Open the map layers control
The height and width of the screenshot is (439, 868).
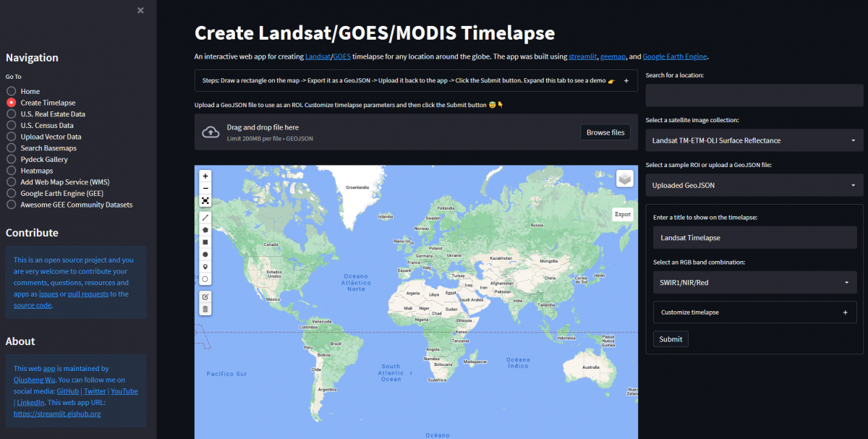coord(625,179)
